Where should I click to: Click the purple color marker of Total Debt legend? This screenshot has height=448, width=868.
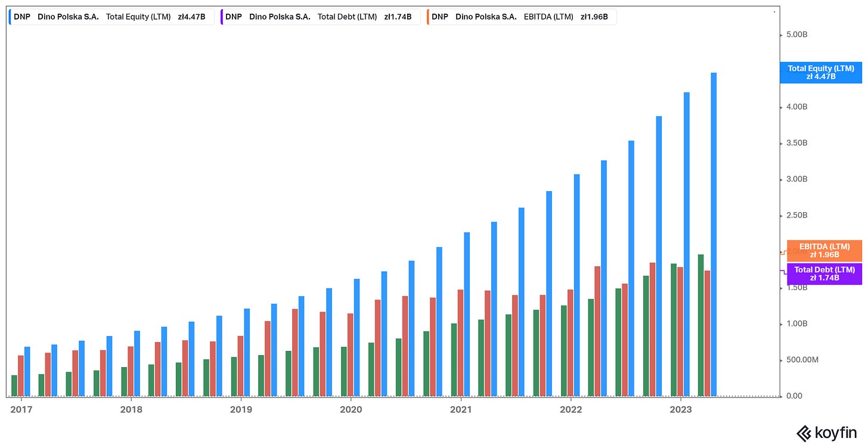pyautogui.click(x=222, y=17)
